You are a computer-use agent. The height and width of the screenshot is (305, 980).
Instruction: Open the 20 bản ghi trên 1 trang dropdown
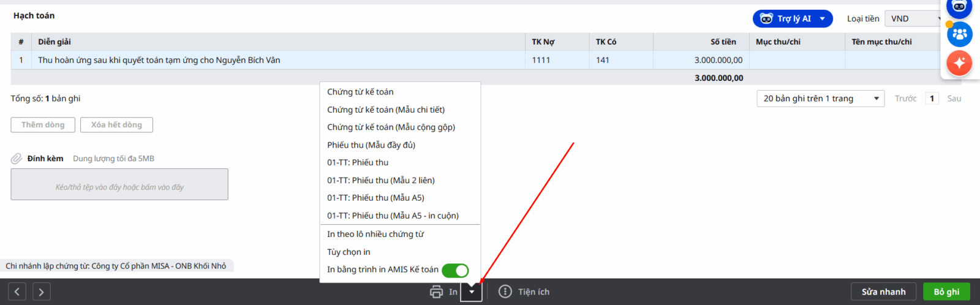[821, 99]
